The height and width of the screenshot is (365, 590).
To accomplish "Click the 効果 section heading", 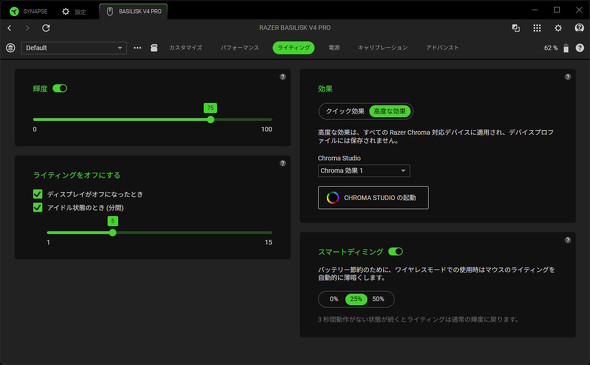I will pyautogui.click(x=325, y=89).
